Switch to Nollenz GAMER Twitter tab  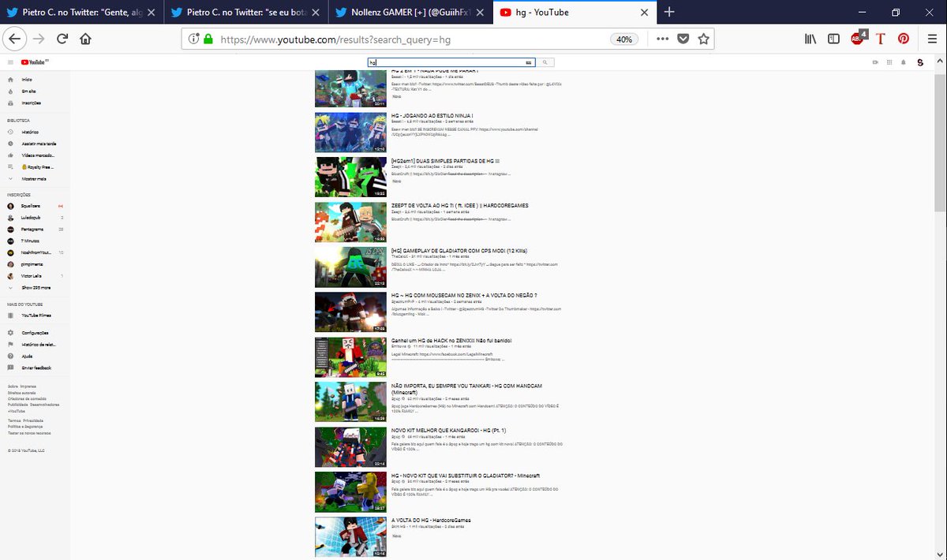tap(411, 13)
